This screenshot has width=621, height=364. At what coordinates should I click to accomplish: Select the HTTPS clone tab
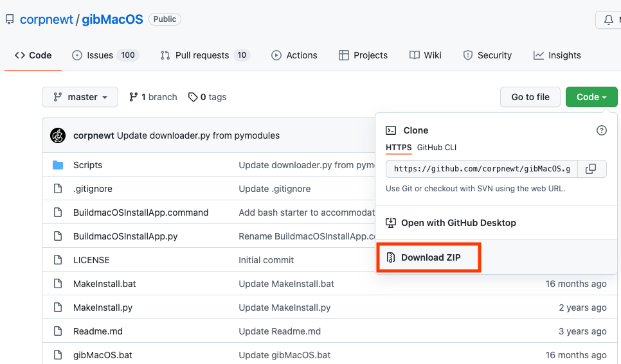pos(399,147)
